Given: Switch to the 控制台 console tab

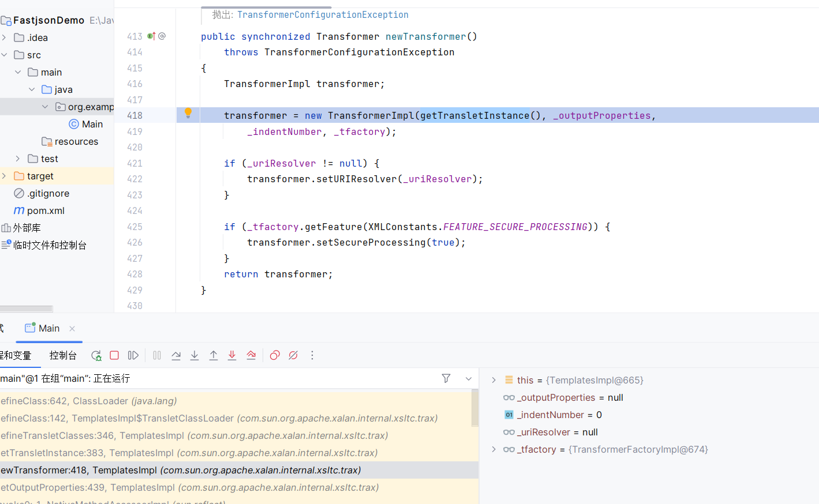Looking at the screenshot, I should click(63, 355).
